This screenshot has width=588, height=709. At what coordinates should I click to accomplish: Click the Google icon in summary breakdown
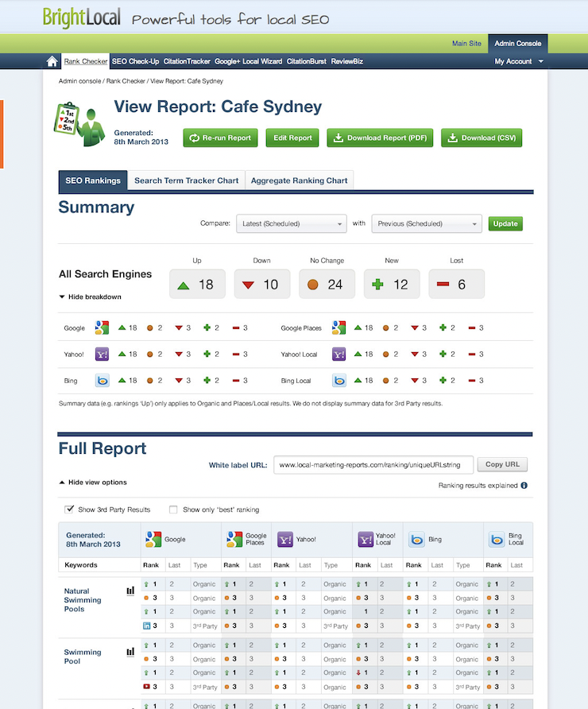click(103, 327)
